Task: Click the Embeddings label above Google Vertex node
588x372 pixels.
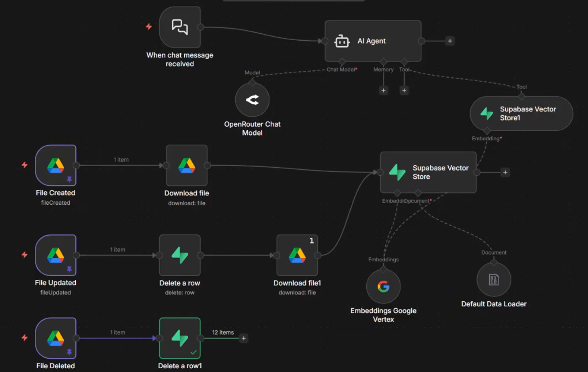Action: coord(383,259)
